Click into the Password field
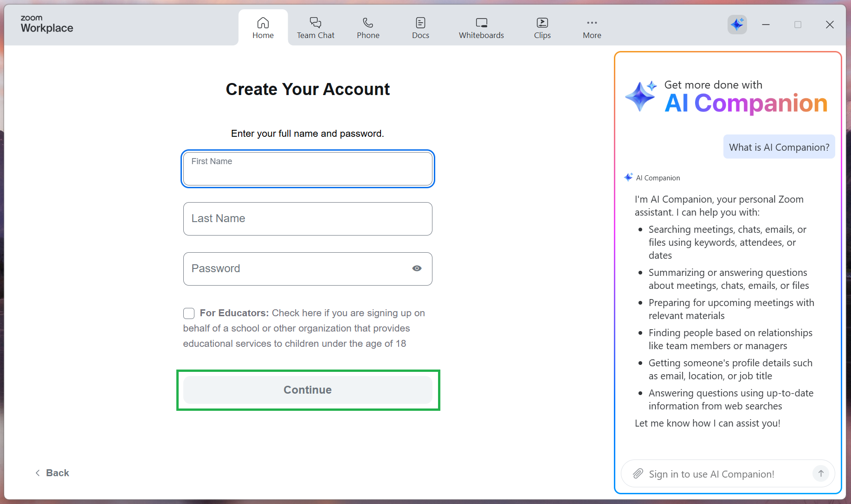Viewport: 851px width, 504px height. coord(308,269)
